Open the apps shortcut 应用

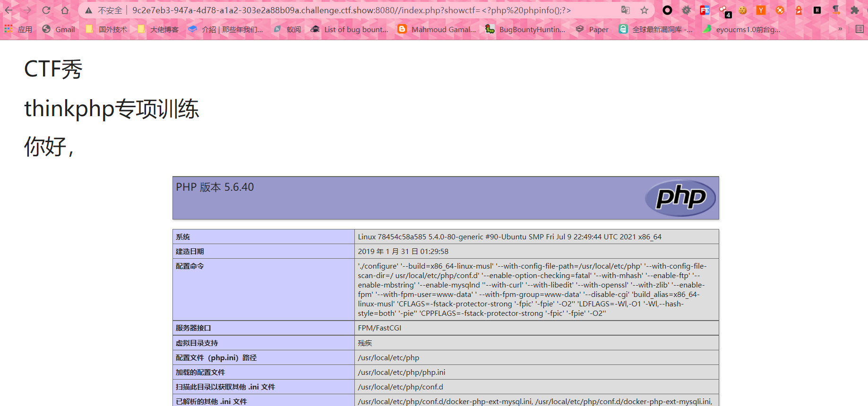click(x=18, y=29)
